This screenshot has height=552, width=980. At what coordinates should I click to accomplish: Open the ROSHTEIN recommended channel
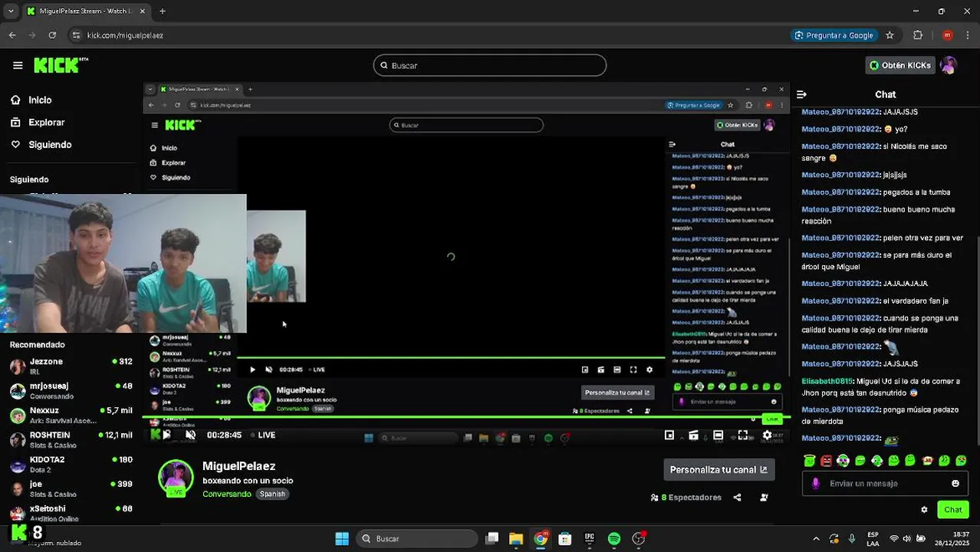coord(71,439)
